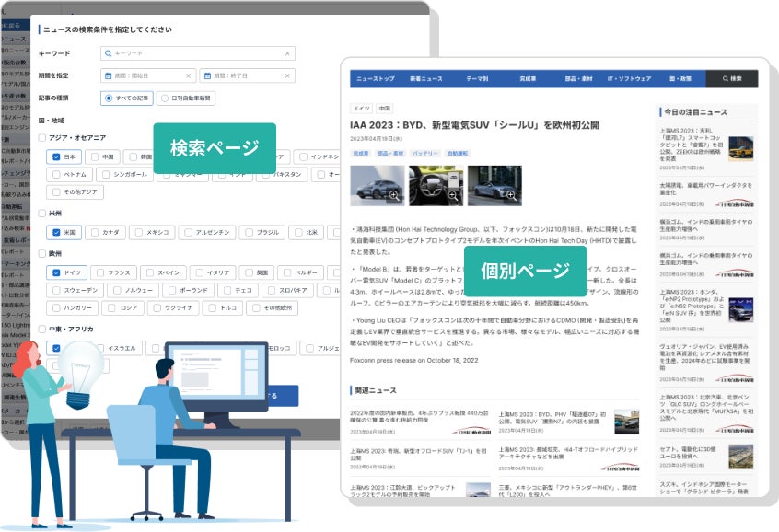Open the 太陽誘電 power inductor news item
The height and width of the screenshot is (532, 779).
coord(706,194)
